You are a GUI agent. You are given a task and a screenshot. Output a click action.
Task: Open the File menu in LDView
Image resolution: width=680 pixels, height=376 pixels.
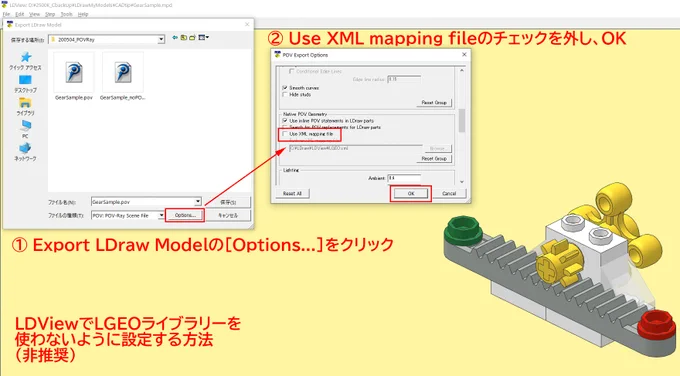(x=6, y=14)
